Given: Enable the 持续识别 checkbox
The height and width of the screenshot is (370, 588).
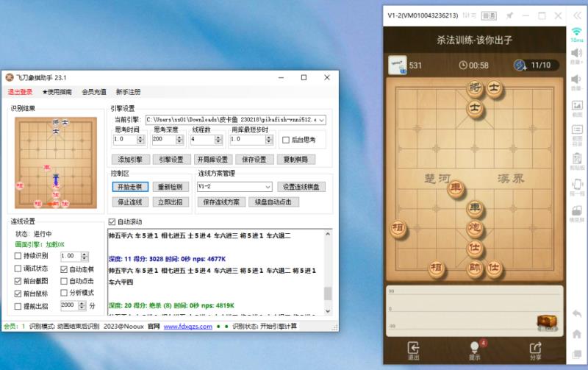Looking at the screenshot, I should [x=18, y=256].
